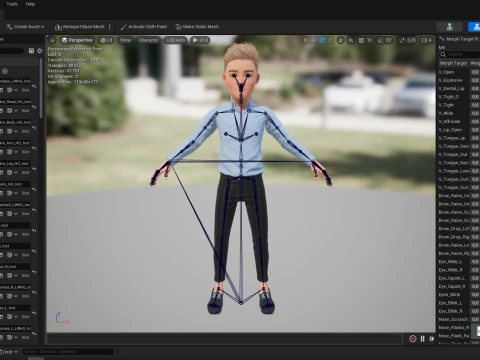Viewport: 480px width, 360px height.
Task: Reset the Skin_Head_HQ_Inst material slot arrow
Action: pyautogui.click(x=34, y=107)
